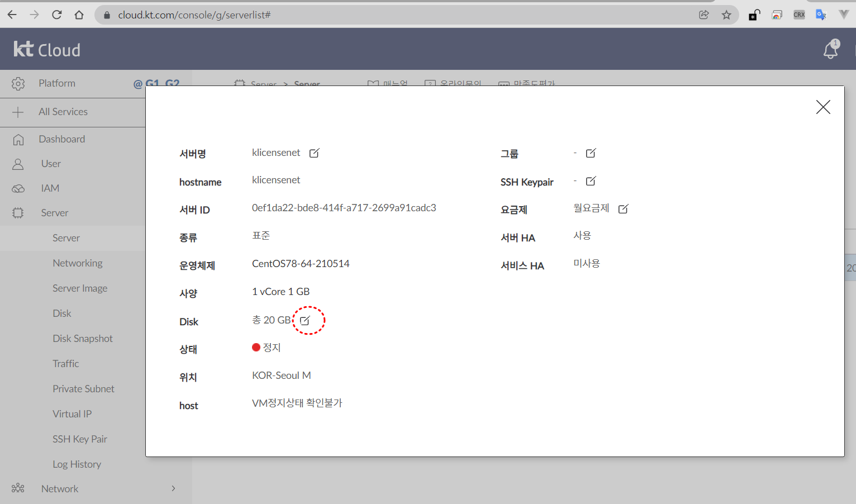Viewport: 856px width, 504px height.
Task: Select Virtual IP submenu item
Action: [x=72, y=414]
